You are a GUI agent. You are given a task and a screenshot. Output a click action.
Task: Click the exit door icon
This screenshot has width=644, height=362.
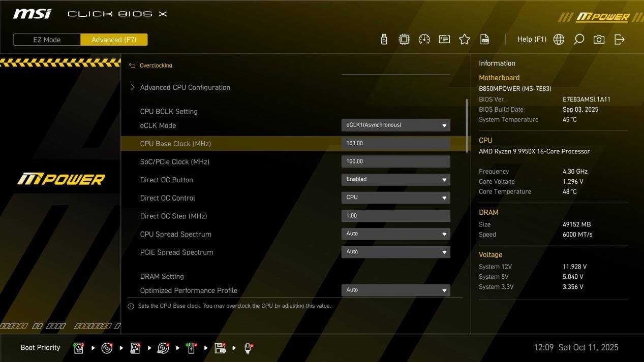[x=619, y=40]
